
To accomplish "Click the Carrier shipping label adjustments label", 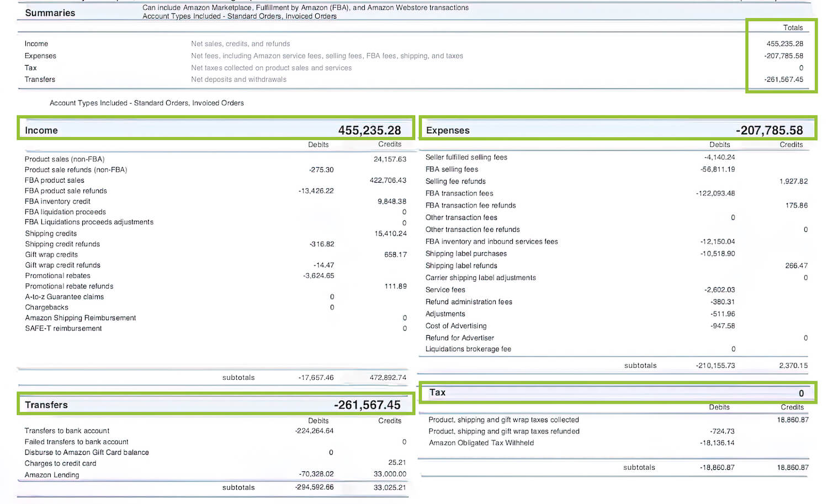I will coord(481,278).
